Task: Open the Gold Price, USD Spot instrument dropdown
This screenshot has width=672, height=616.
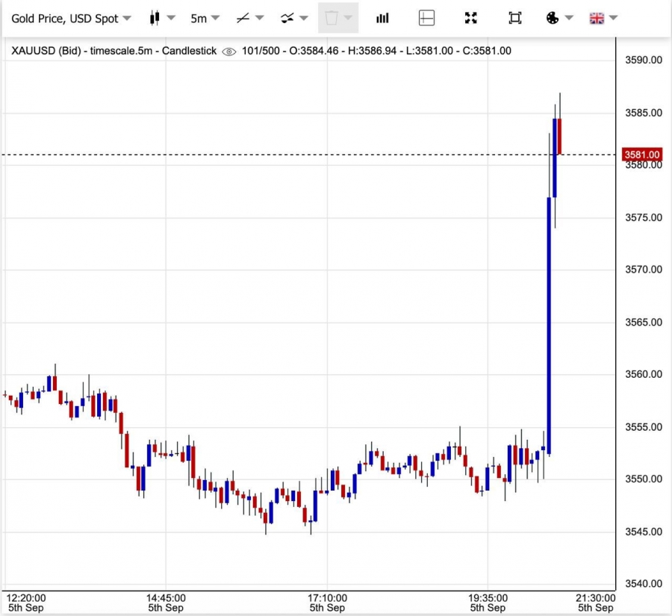Action: [x=71, y=18]
